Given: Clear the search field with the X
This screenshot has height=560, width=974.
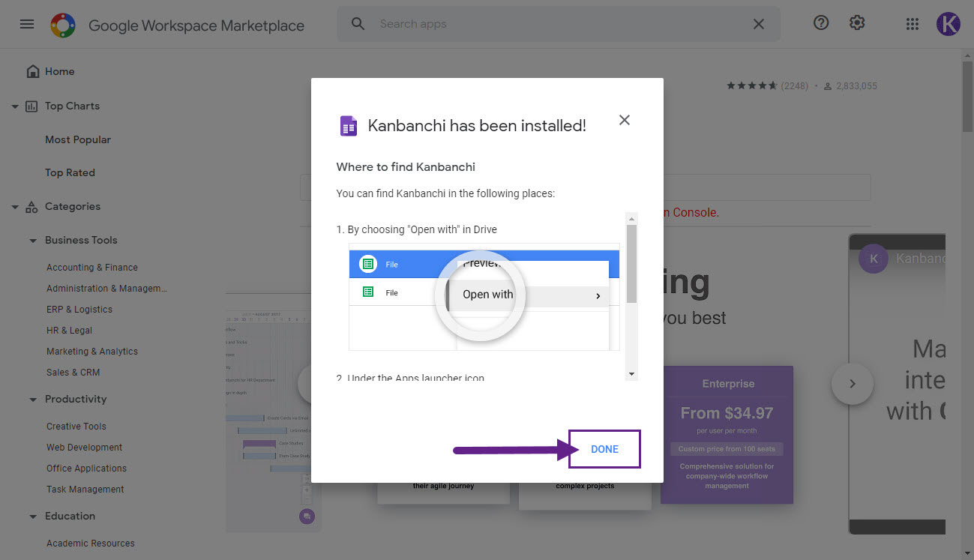Looking at the screenshot, I should (x=759, y=24).
